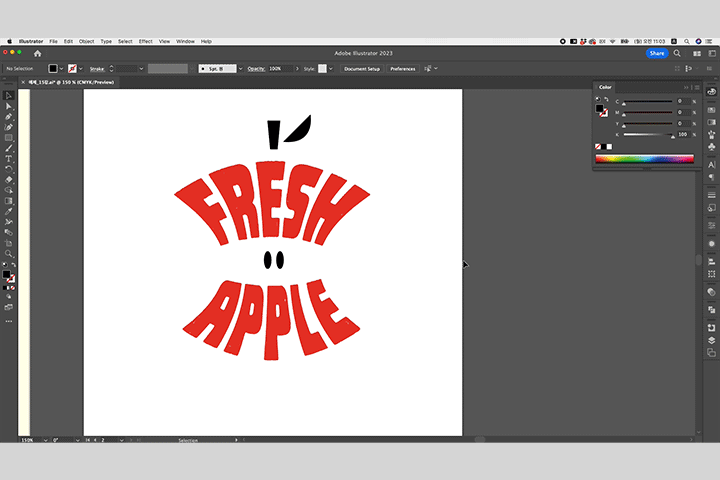Open the Object menu
Image resolution: width=720 pixels, height=480 pixels.
click(86, 41)
